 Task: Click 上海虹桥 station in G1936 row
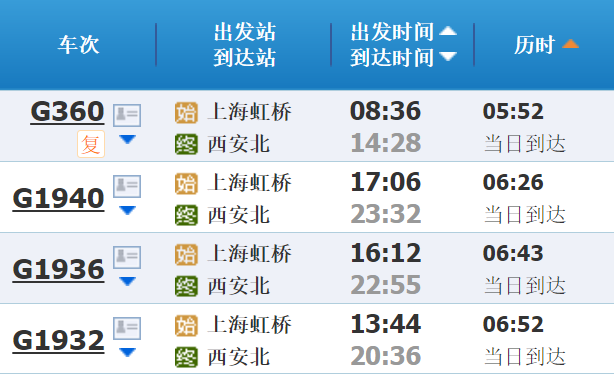click(249, 254)
